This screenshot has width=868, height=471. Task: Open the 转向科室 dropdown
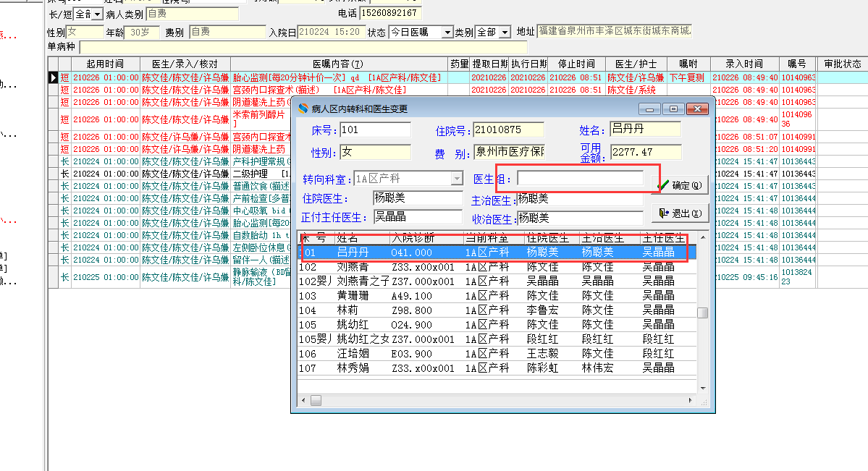(x=457, y=178)
